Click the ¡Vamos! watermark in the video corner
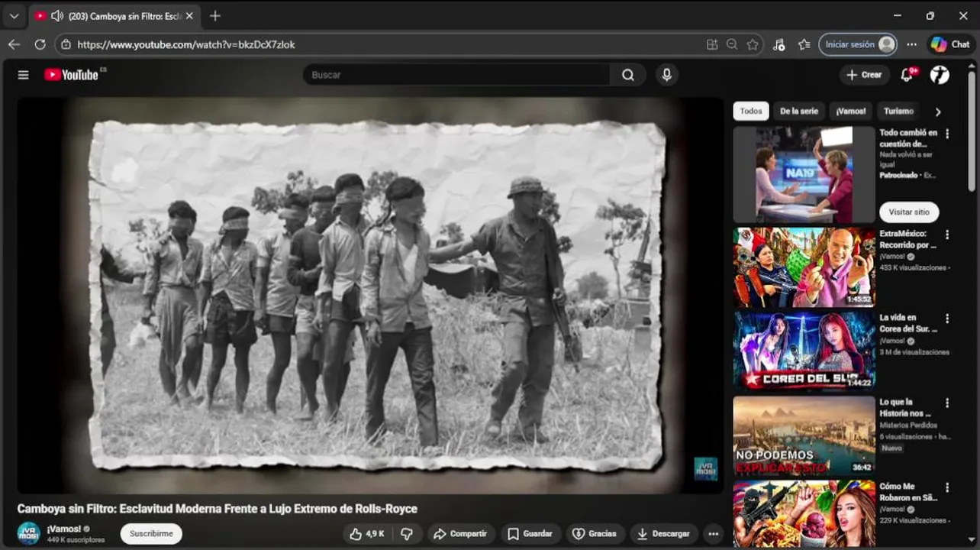 coord(705,468)
